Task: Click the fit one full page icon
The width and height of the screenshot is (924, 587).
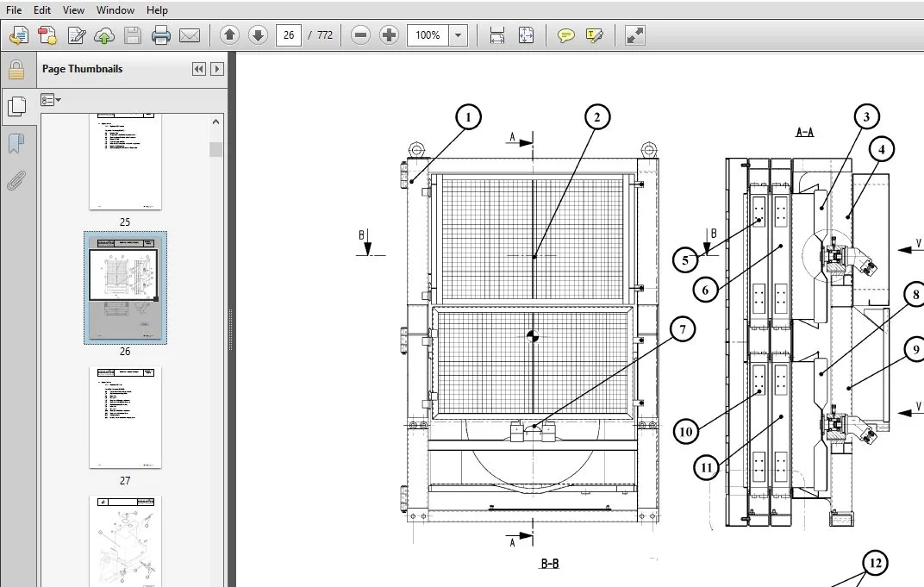Action: [x=526, y=35]
